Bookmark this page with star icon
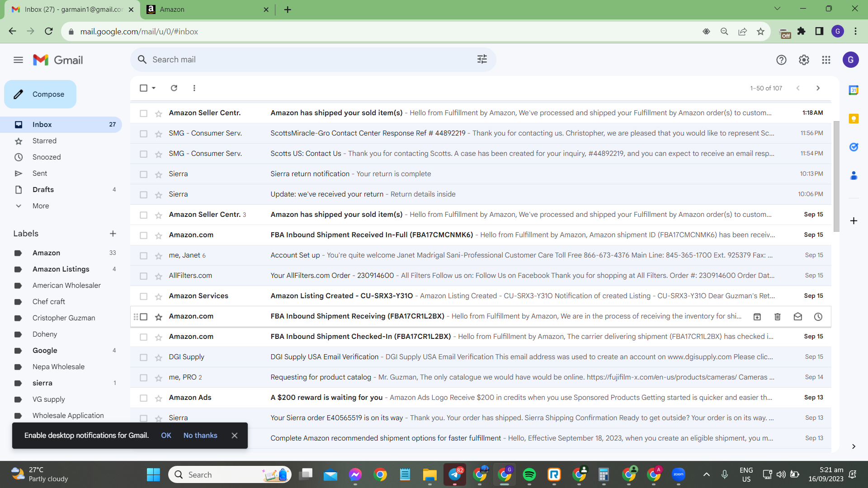The image size is (868, 488). point(761,31)
